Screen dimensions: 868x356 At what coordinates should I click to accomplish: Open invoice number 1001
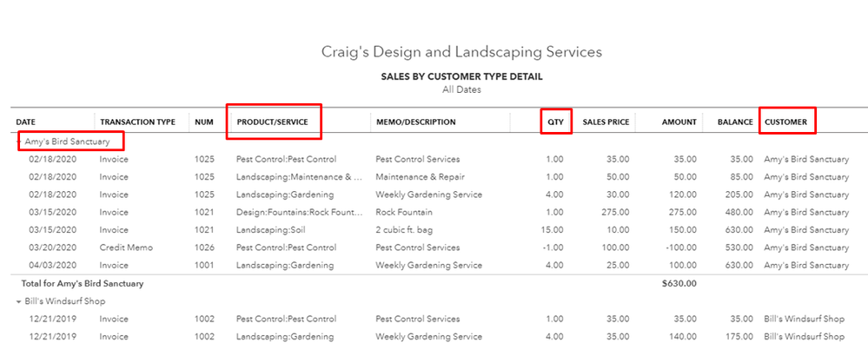pyautogui.click(x=204, y=266)
